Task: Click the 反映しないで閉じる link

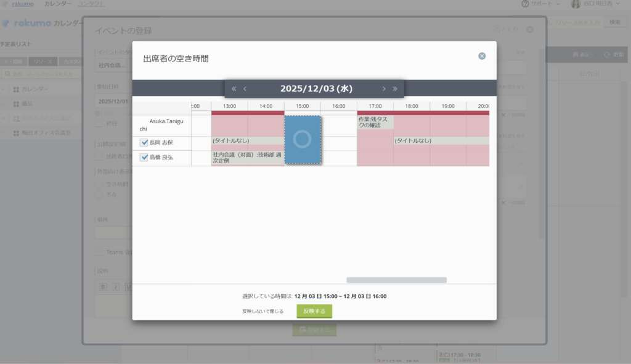Action: [263, 311]
